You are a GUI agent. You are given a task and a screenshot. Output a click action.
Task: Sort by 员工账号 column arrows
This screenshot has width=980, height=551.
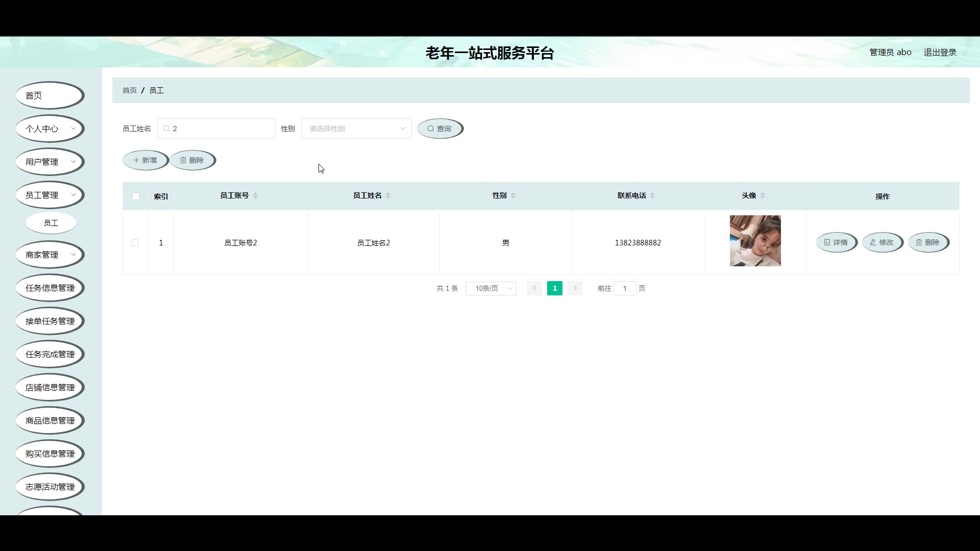(255, 195)
